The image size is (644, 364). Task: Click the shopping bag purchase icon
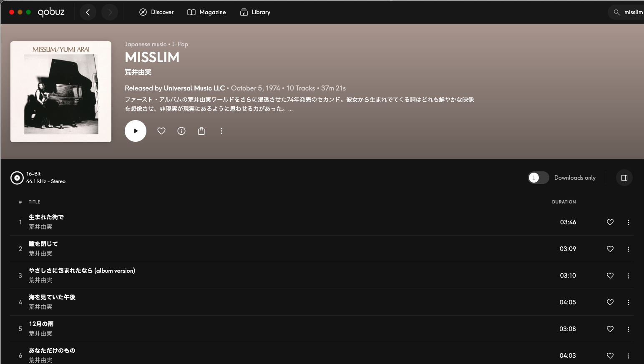coord(201,131)
